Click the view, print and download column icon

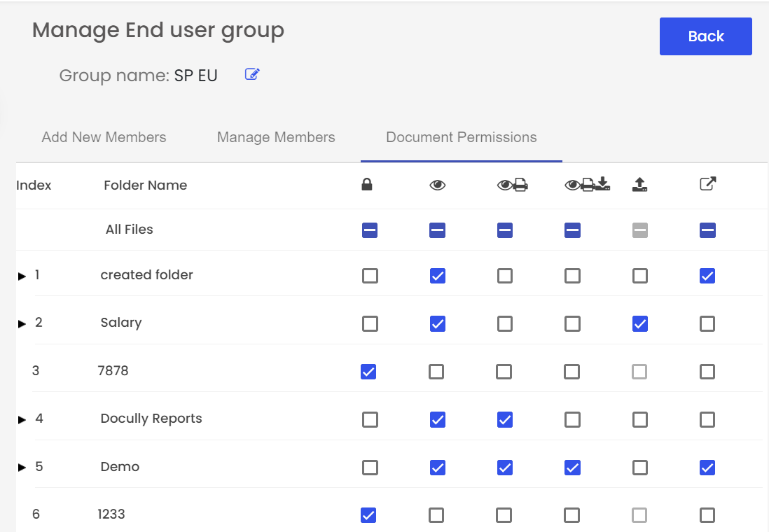(587, 184)
